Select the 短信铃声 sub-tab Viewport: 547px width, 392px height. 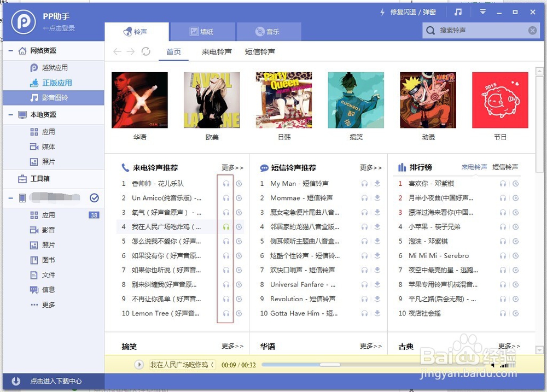click(x=260, y=52)
